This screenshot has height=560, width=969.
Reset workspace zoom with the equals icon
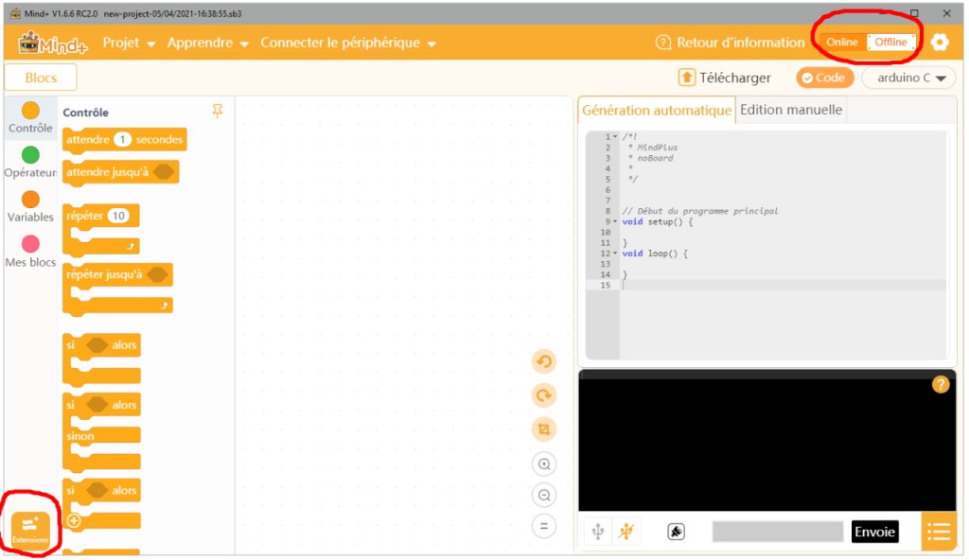543,527
